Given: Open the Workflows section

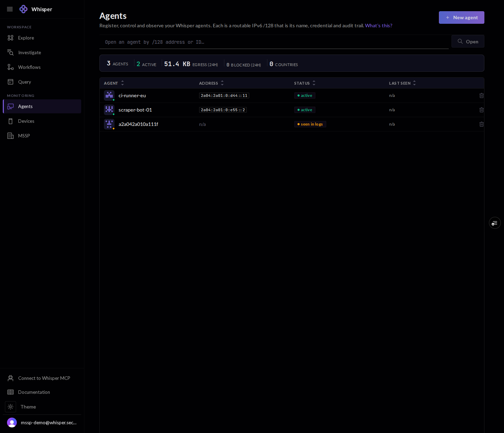Looking at the screenshot, I should tap(42, 67).
